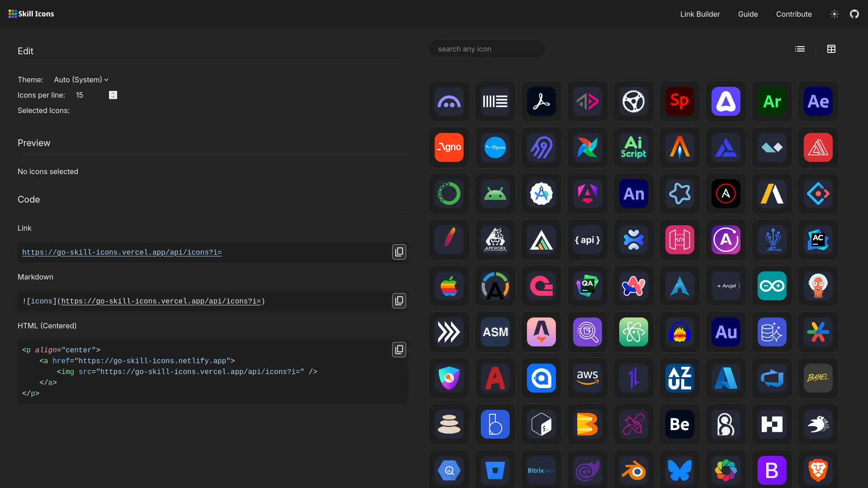
Task: Open the Link Builder page
Action: tap(700, 14)
